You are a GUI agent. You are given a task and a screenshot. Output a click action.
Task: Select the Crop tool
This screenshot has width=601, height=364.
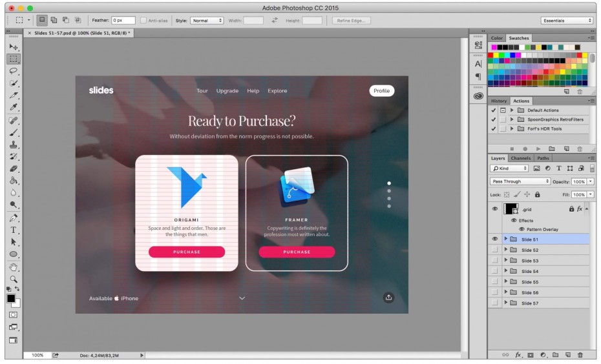(14, 95)
